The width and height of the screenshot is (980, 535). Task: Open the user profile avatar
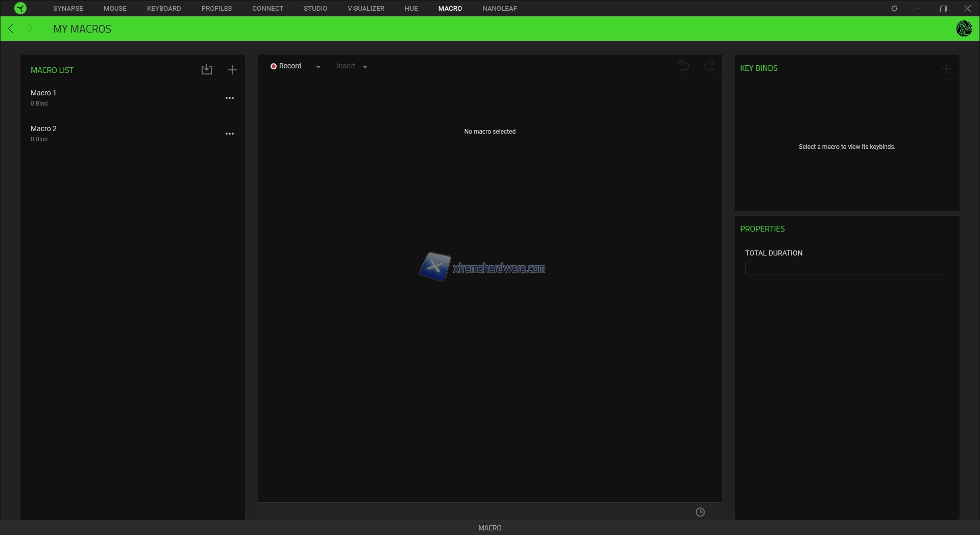pyautogui.click(x=964, y=29)
